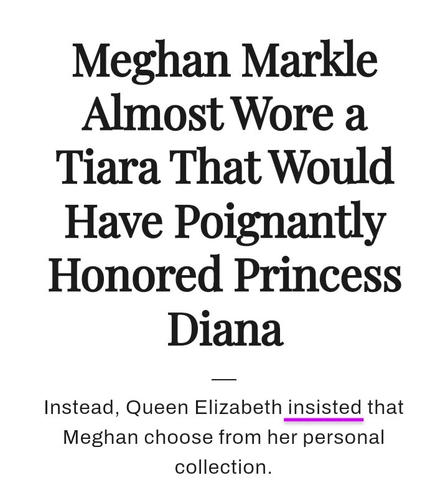Click the word "Would" in headline
The height and width of the screenshot is (498, 448).
click(x=333, y=166)
